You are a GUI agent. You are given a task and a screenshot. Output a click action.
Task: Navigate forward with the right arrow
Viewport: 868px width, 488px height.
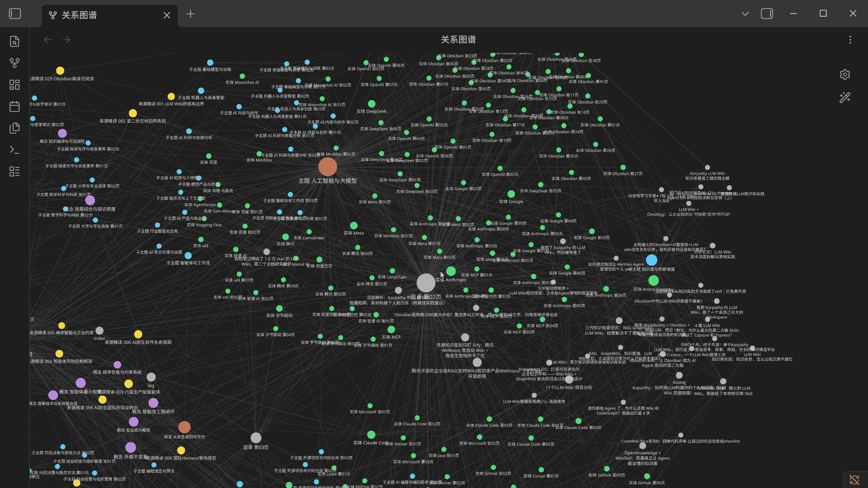tap(66, 40)
